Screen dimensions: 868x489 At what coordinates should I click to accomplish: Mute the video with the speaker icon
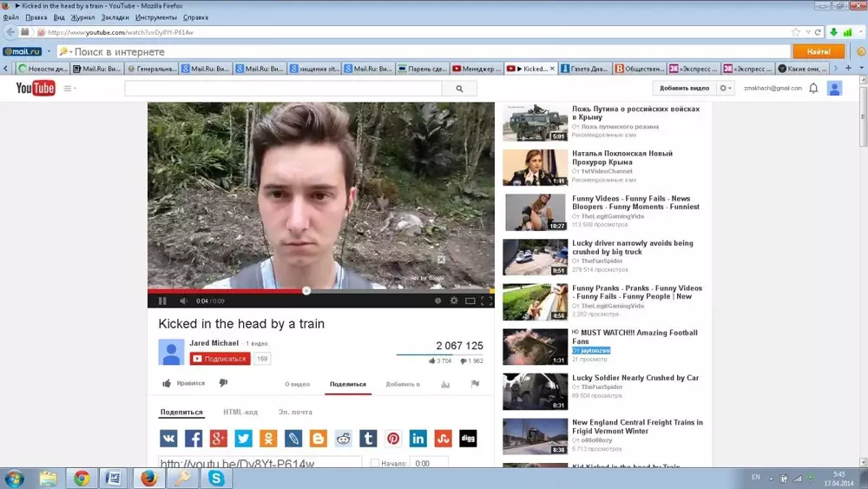click(183, 301)
